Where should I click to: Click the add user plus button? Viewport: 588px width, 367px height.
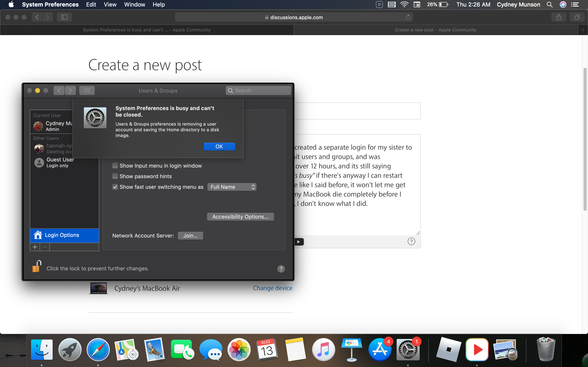coord(35,247)
